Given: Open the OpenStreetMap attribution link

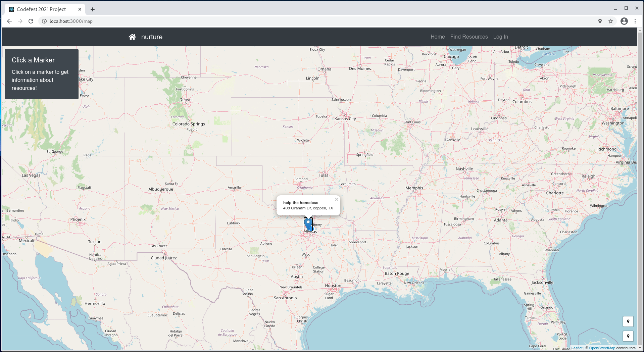Looking at the screenshot, I should (602, 348).
